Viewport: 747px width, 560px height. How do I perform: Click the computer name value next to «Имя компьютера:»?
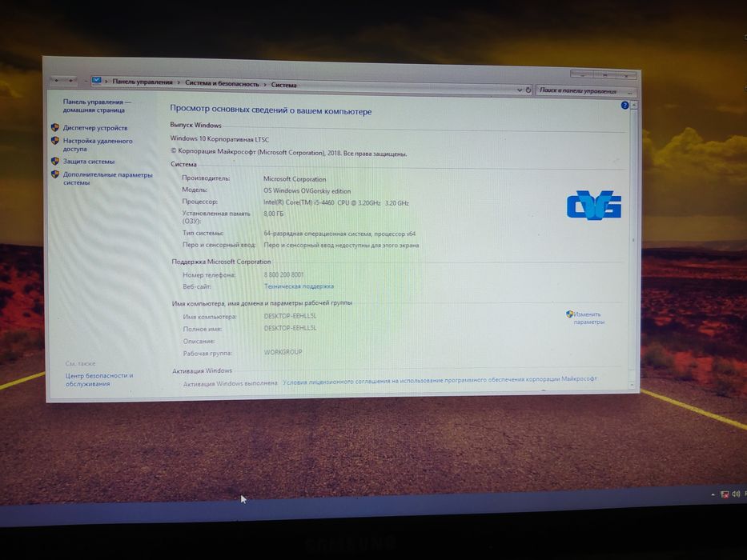coord(290,316)
